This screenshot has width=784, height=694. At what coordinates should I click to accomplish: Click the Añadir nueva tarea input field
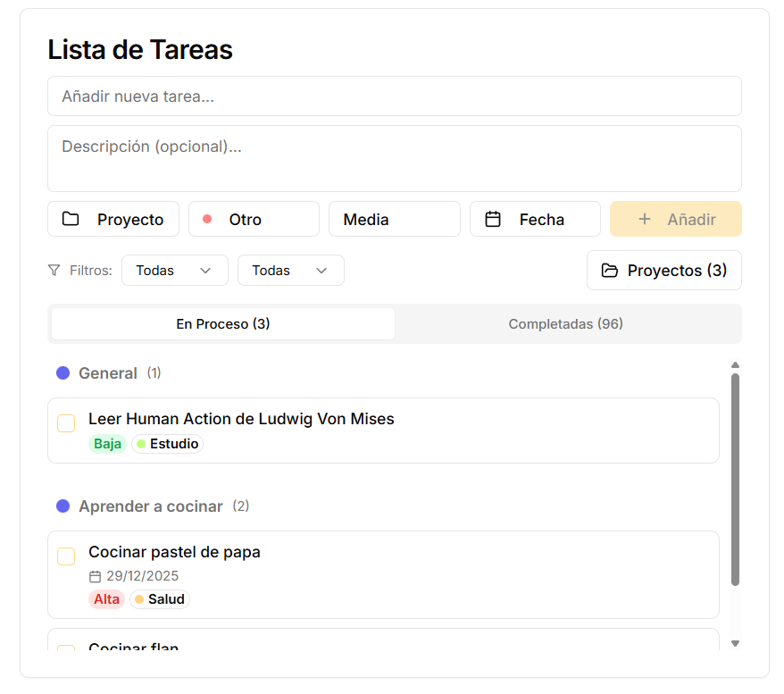click(x=394, y=96)
